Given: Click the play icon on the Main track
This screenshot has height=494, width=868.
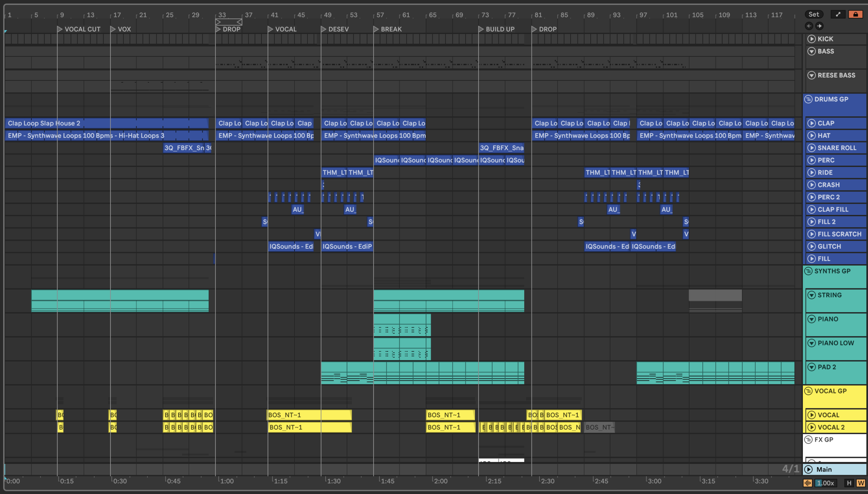Looking at the screenshot, I should (x=809, y=469).
